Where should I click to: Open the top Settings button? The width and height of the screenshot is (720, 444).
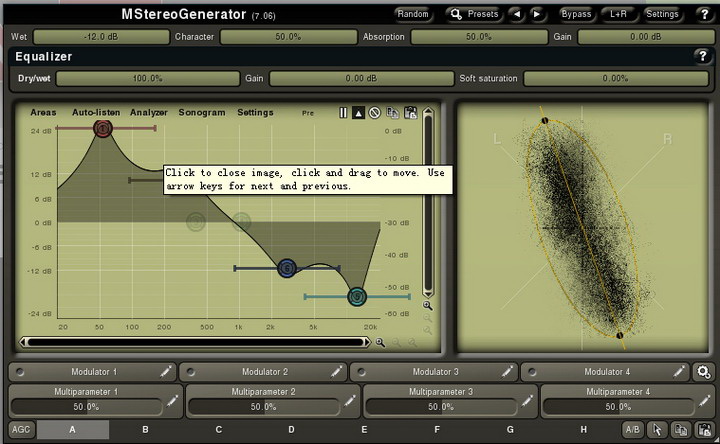662,14
